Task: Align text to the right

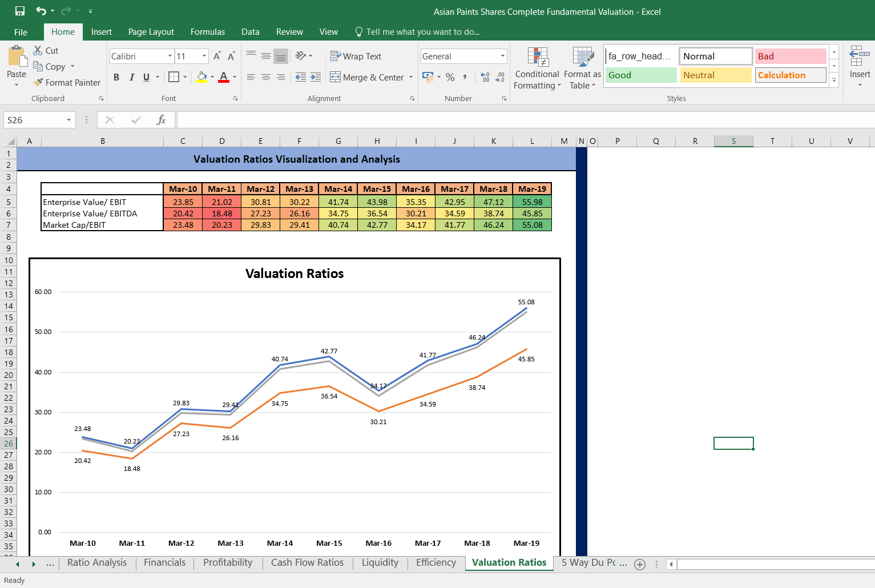Action: point(281,77)
